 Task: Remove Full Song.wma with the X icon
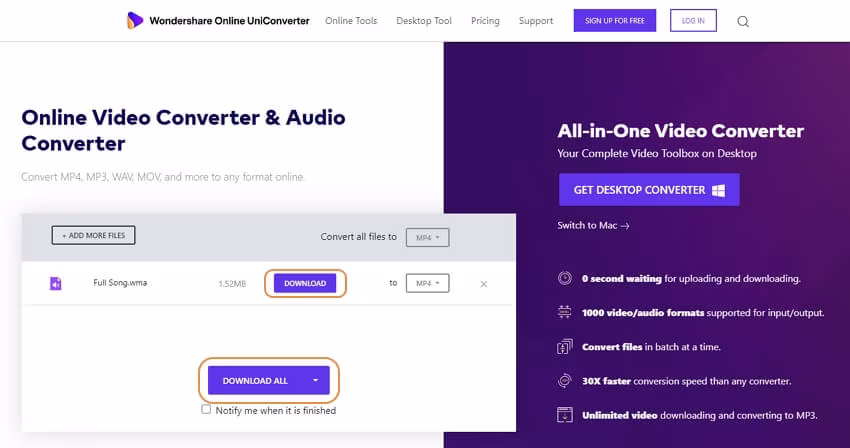click(x=484, y=284)
